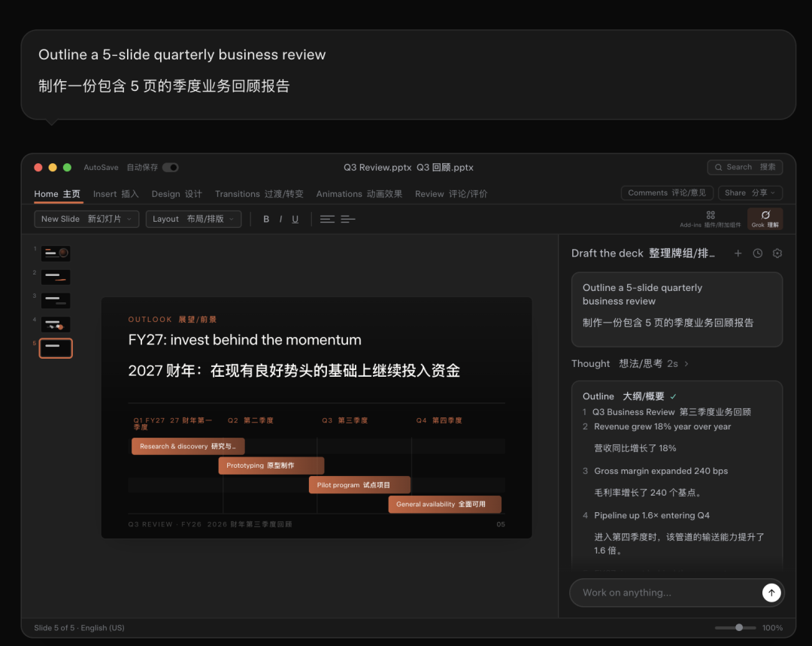This screenshot has height=646, width=812.
Task: Click the OUTLOOK label on the slide
Action: tap(150, 320)
